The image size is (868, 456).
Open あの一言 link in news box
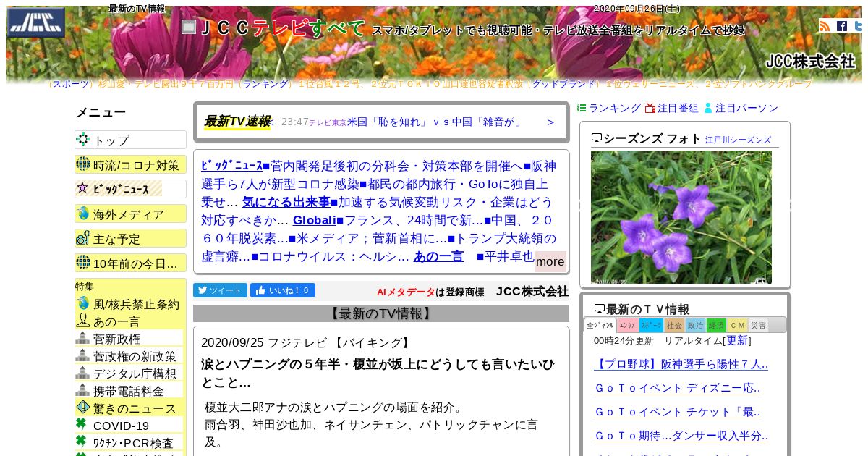(438, 256)
